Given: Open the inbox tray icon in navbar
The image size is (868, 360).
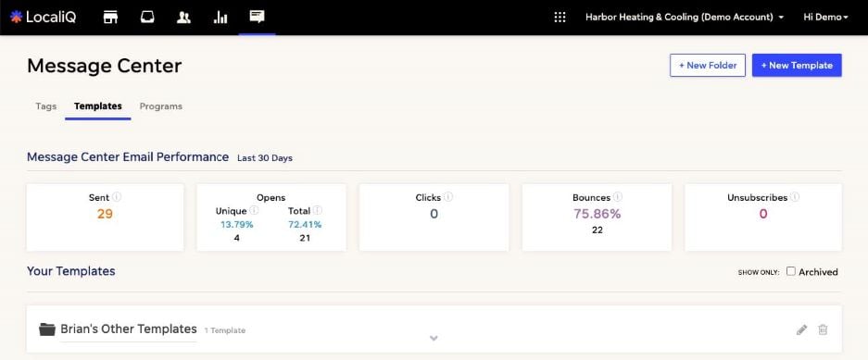Looking at the screenshot, I should (147, 18).
